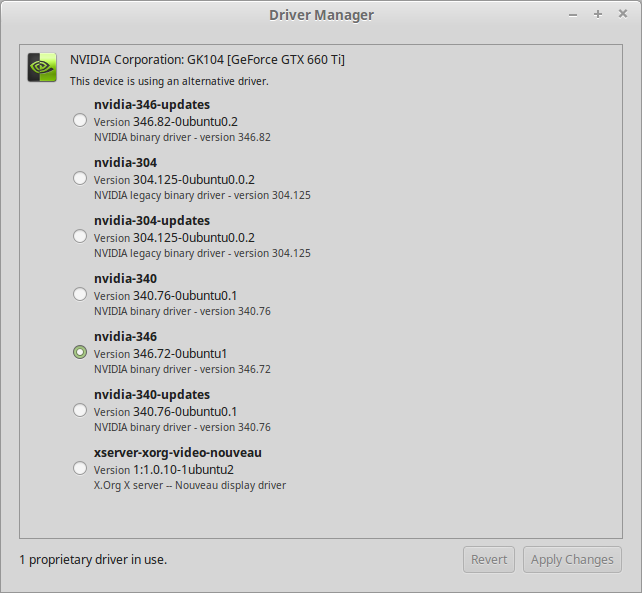The height and width of the screenshot is (593, 642).
Task: Click version text '346.72-0ubuntu1'
Action: click(x=180, y=354)
